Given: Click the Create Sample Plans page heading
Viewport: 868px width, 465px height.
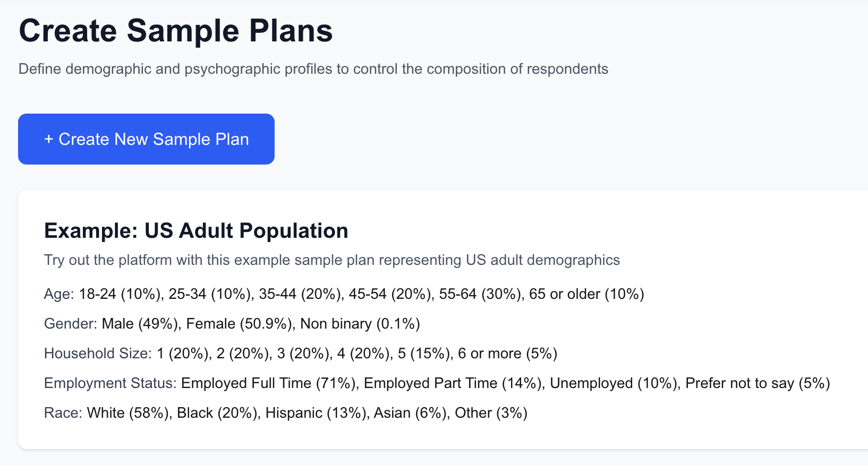Looking at the screenshot, I should click(175, 31).
